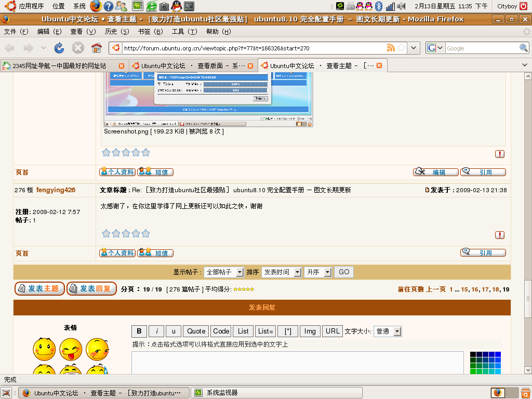Open the 工具 tools menu
Viewport: 532px width, 399px height.
(184, 32)
